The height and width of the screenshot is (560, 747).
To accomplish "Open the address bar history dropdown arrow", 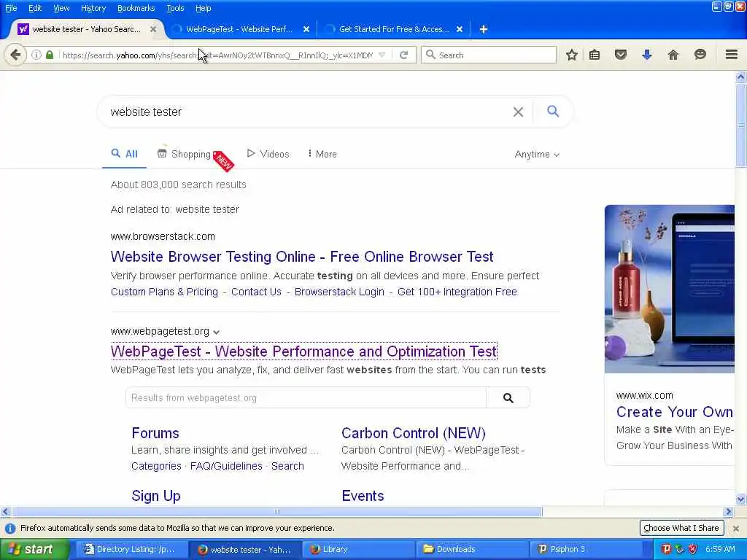I will (382, 55).
